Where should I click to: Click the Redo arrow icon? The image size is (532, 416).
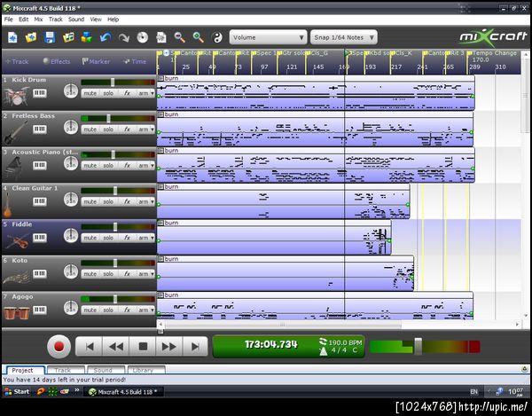pos(124,37)
